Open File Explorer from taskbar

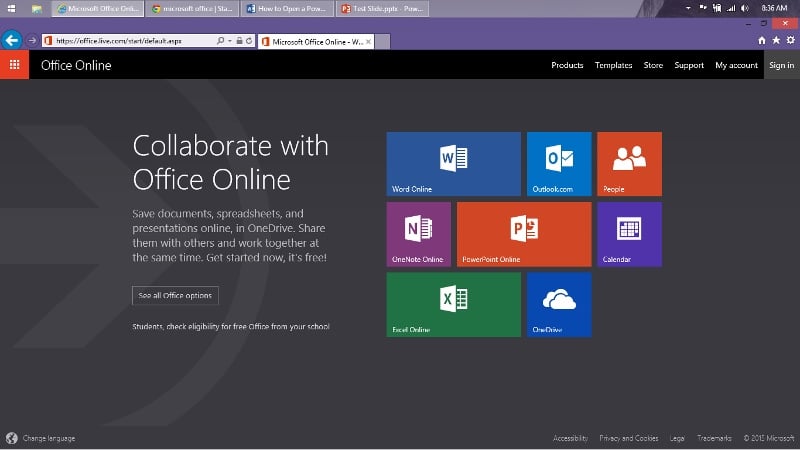[x=37, y=8]
